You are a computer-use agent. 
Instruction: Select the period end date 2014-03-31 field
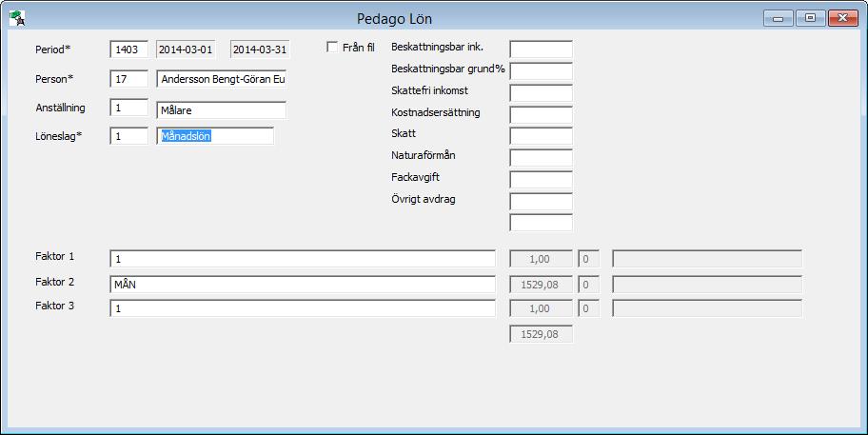click(x=260, y=49)
